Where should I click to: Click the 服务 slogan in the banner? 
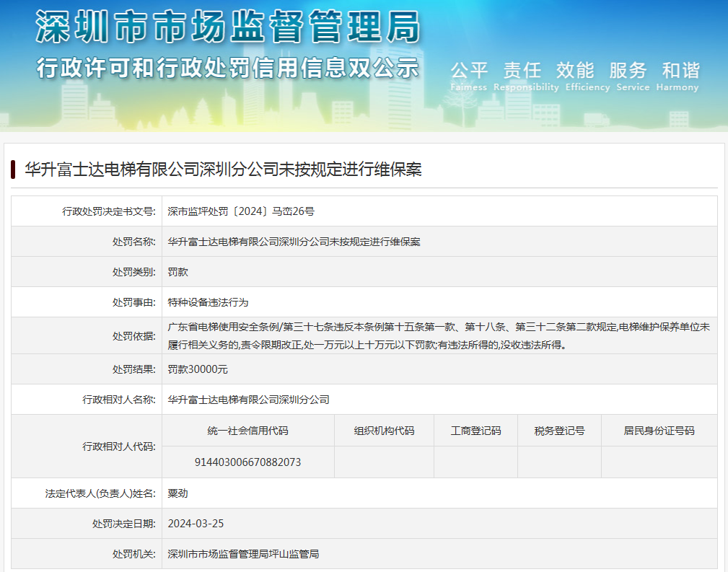pos(628,71)
